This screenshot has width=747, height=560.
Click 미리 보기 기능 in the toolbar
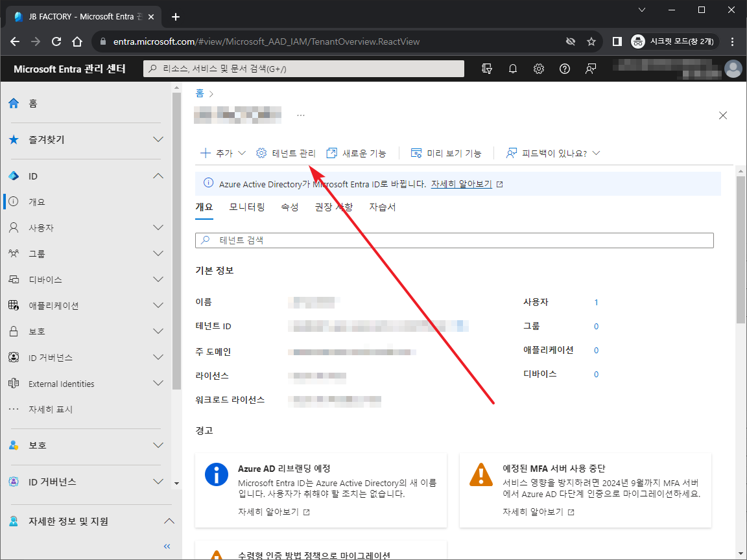click(446, 153)
